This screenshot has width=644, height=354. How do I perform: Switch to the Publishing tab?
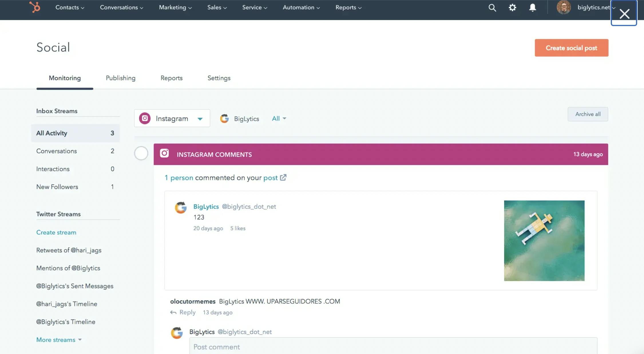[120, 78]
